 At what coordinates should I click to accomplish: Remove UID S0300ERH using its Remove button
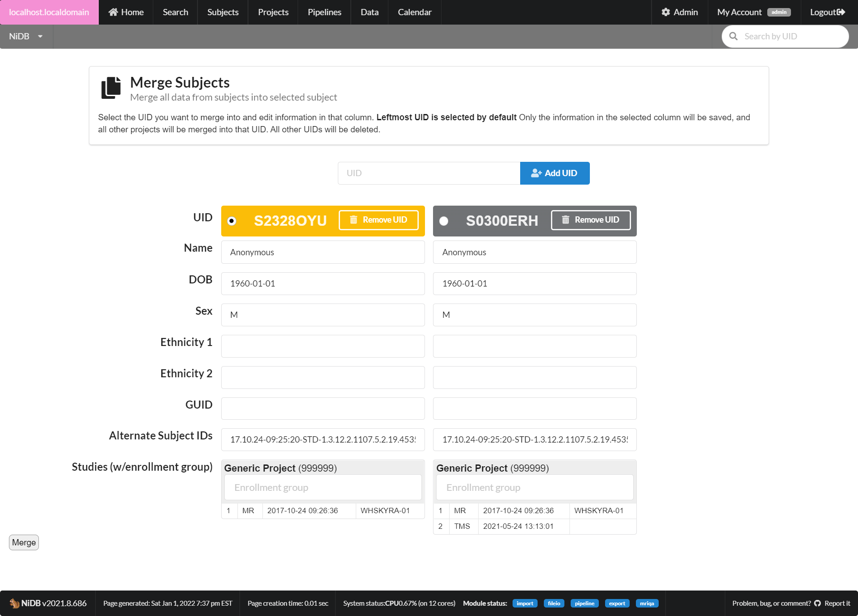coord(591,220)
